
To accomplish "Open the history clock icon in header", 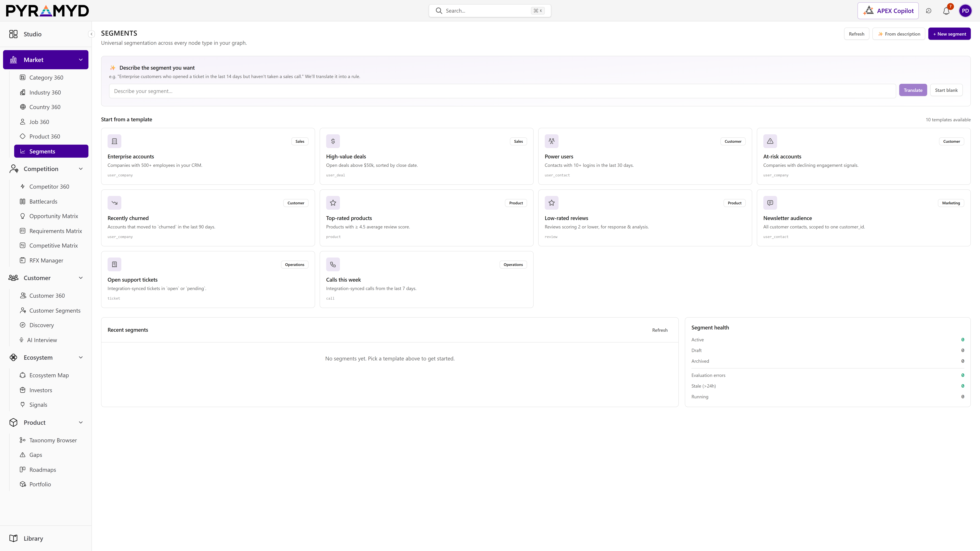I will 929,11.
